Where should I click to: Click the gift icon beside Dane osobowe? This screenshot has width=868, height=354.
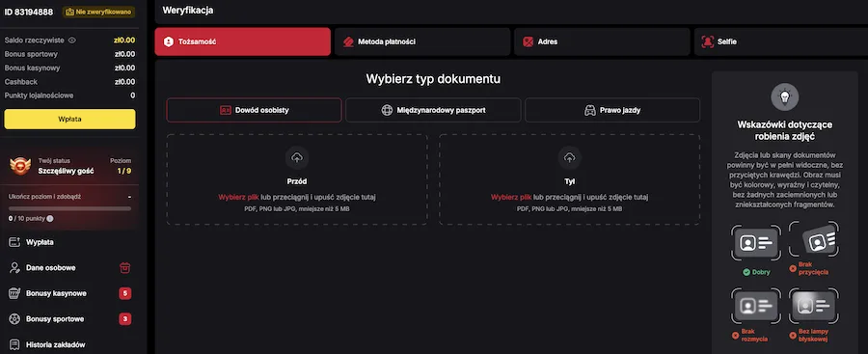coord(125,267)
